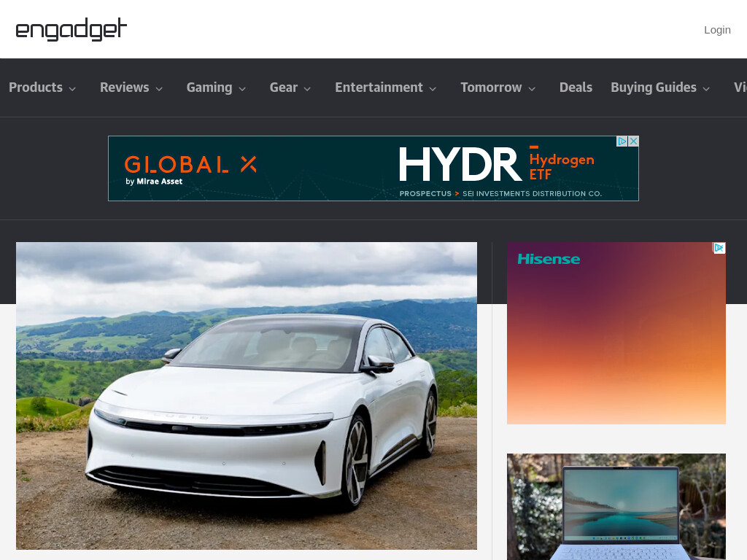The height and width of the screenshot is (560, 747).
Task: Go to the Deals page
Action: click(x=576, y=87)
